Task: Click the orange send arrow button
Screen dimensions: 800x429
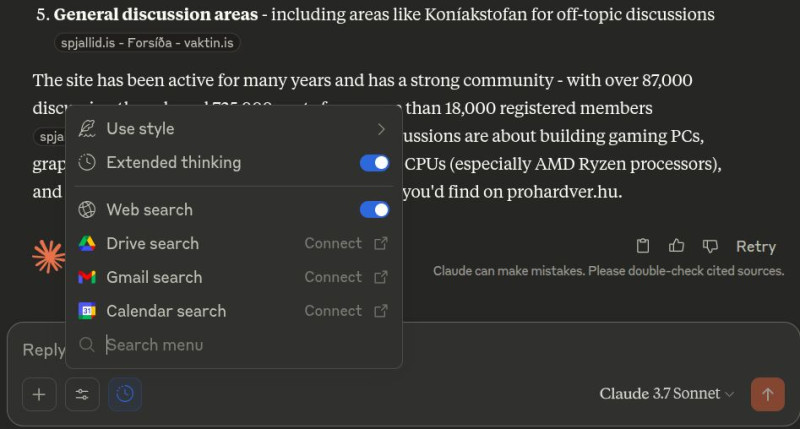Action: click(x=767, y=394)
